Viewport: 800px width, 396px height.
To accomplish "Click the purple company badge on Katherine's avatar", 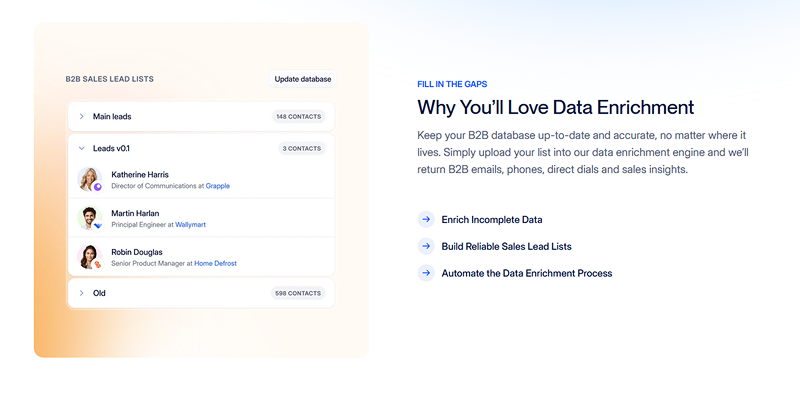I will click(97, 187).
